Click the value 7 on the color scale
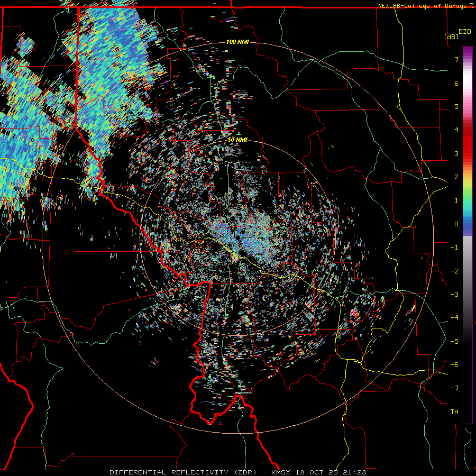 click(456, 59)
